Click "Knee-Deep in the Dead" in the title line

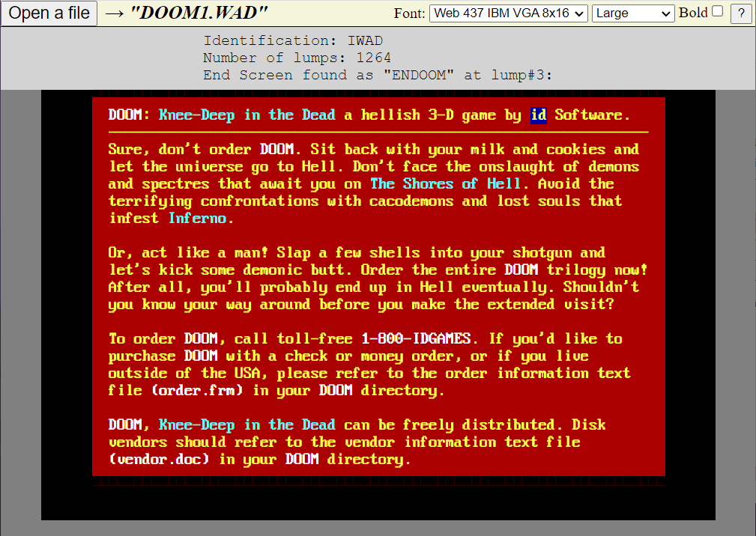click(247, 115)
